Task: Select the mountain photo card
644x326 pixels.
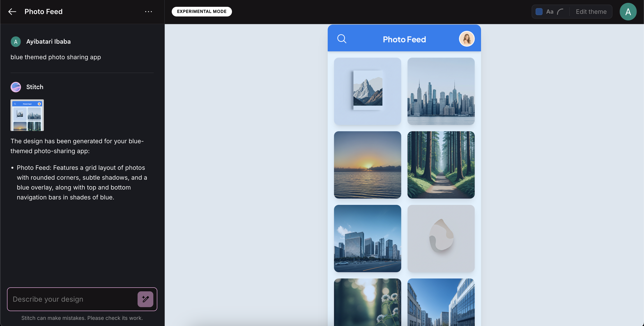Action: pyautogui.click(x=367, y=91)
